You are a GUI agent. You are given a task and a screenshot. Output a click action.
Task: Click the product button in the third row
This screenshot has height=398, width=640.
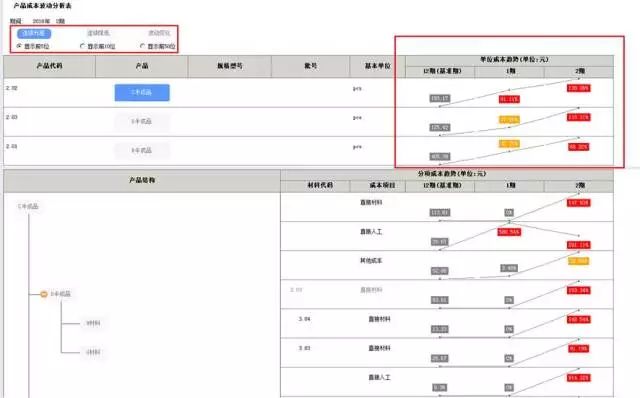[142, 150]
